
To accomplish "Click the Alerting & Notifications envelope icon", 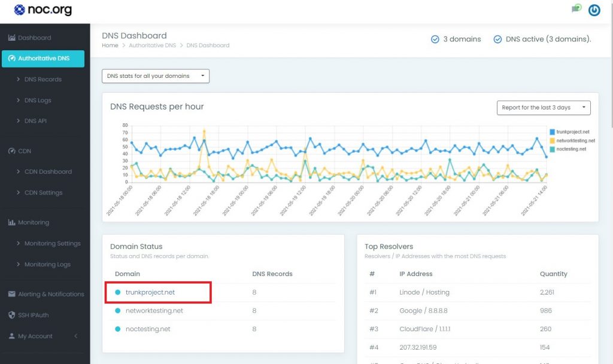I will click(x=12, y=293).
